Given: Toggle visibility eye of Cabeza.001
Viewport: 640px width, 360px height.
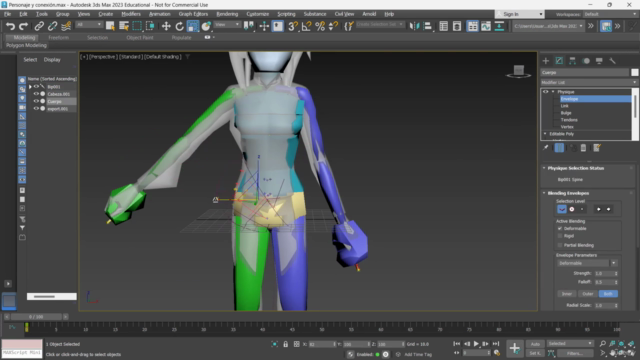Looking at the screenshot, I should (36, 94).
